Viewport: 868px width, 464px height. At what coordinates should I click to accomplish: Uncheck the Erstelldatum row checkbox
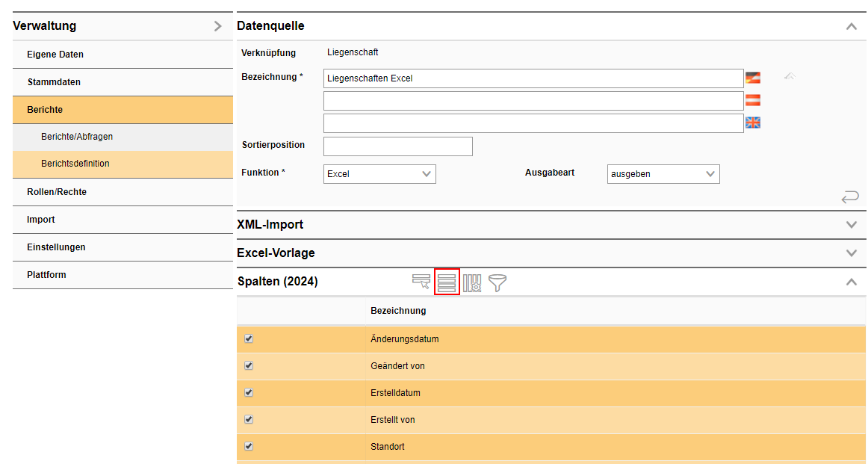(249, 392)
